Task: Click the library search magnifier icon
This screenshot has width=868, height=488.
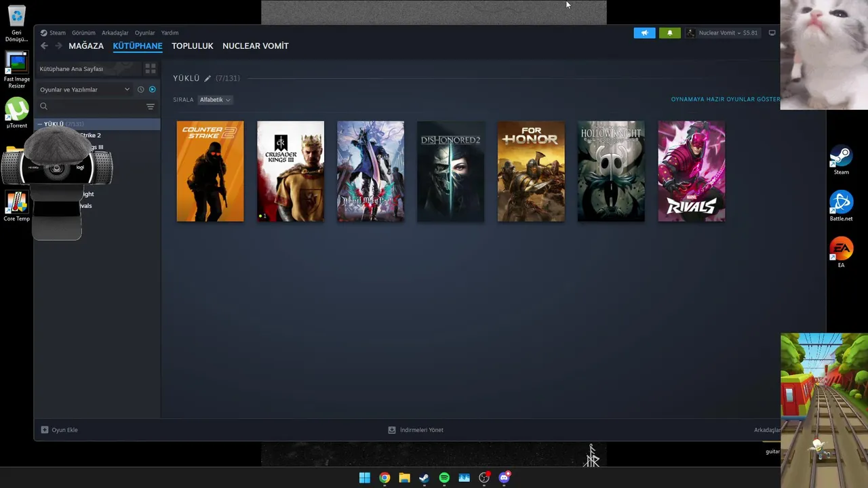Action: pyautogui.click(x=43, y=106)
